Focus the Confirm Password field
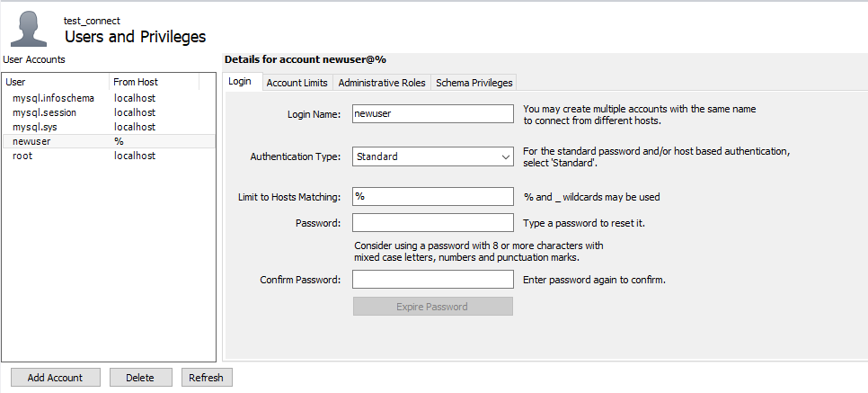Viewport: 868px width, 393px height. coord(432,280)
